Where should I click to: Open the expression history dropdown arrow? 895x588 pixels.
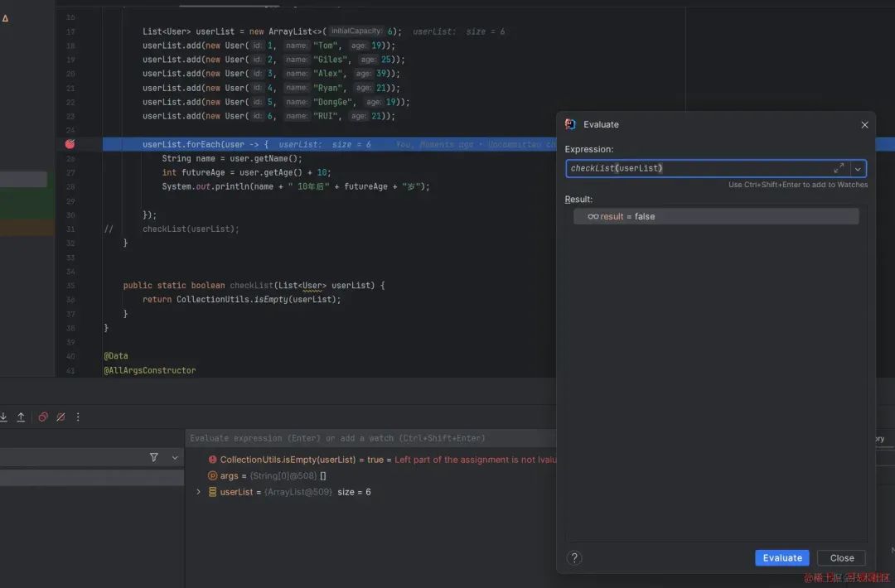click(858, 169)
